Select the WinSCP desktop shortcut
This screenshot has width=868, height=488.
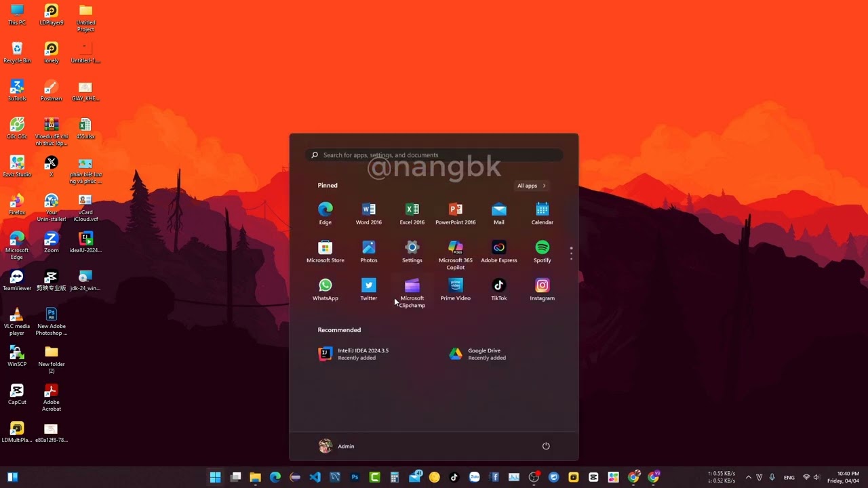[17, 357]
